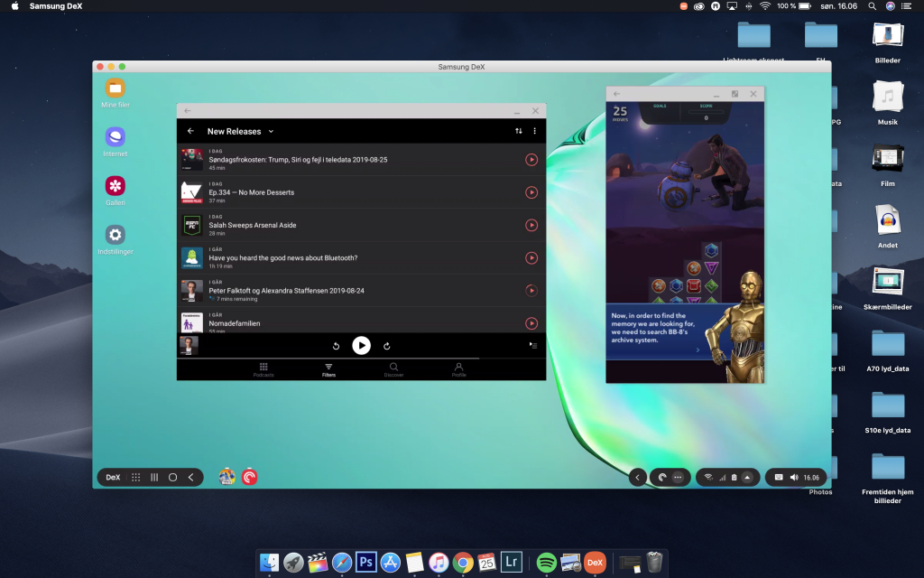The width and height of the screenshot is (924, 578).
Task: Switch to Star Wars game in taskbar
Action: pos(226,477)
